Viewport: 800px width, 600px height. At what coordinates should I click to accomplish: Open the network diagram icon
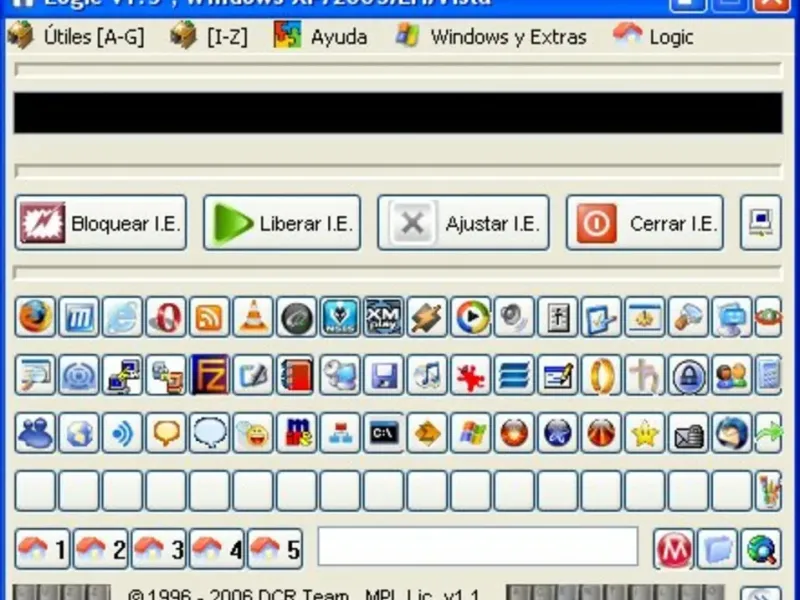point(340,433)
